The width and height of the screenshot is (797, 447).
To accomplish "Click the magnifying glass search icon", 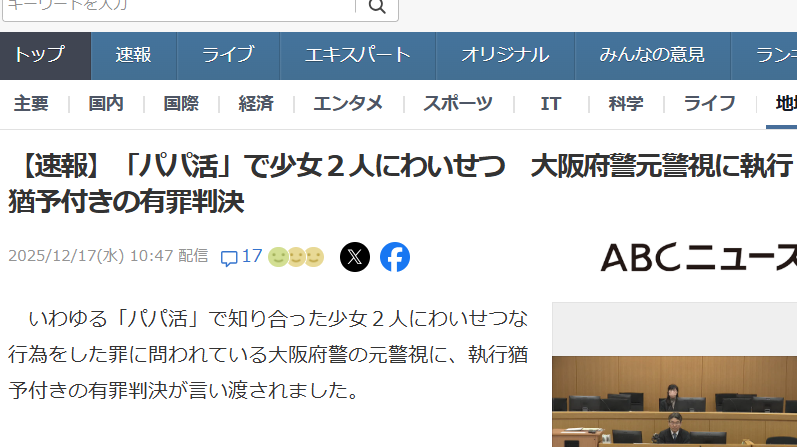I will (377, 7).
